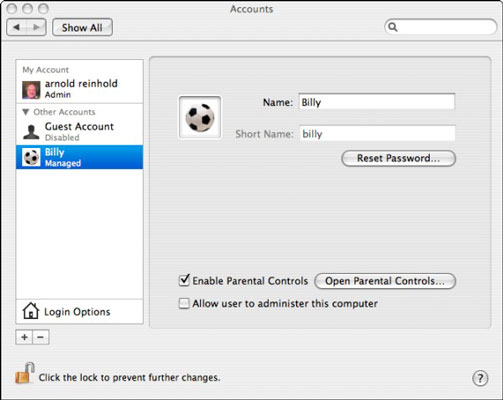Click the Login Options house icon
The height and width of the screenshot is (400, 503).
click(31, 311)
